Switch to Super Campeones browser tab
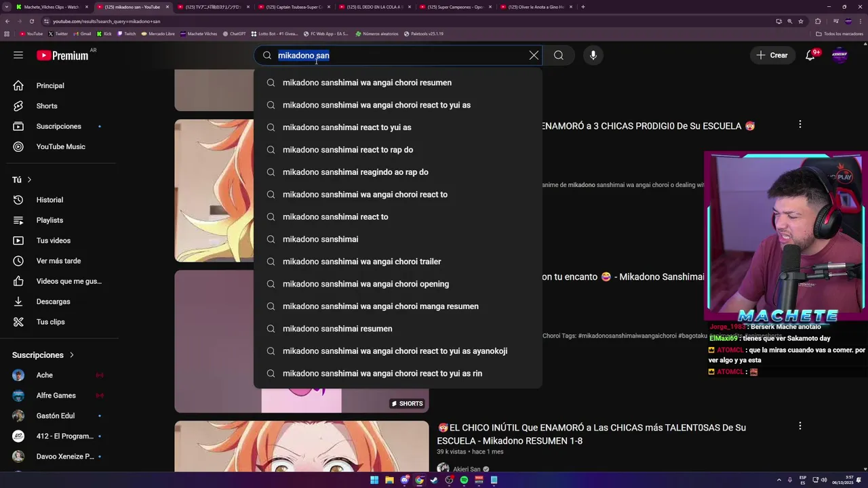Viewport: 868px width, 488px height. 456,7
